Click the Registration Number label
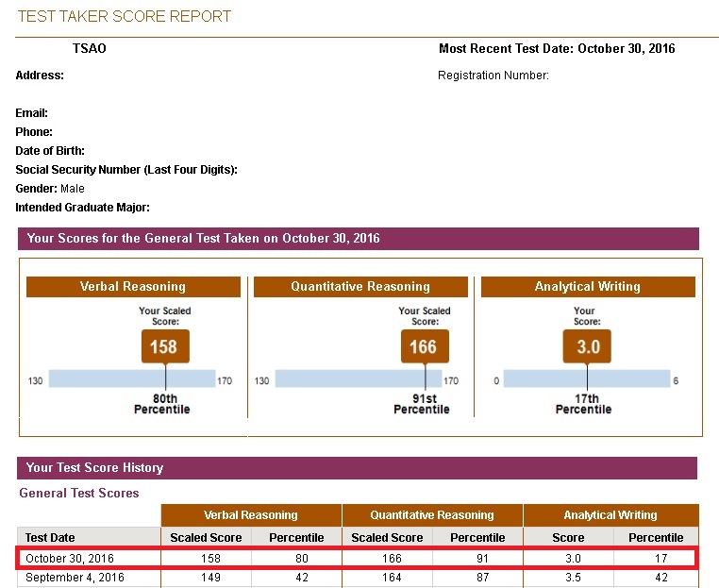 pyautogui.click(x=493, y=76)
